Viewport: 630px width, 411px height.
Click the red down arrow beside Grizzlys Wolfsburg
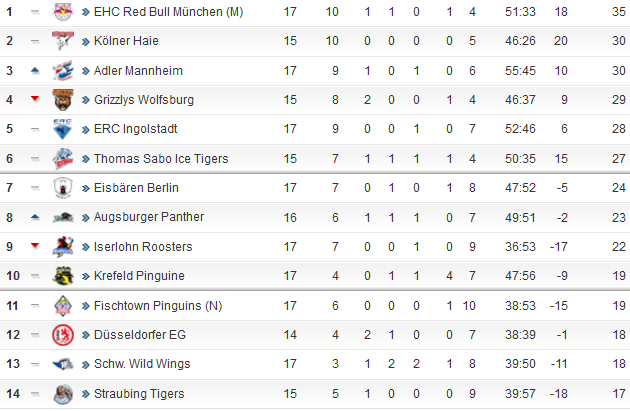35,99
